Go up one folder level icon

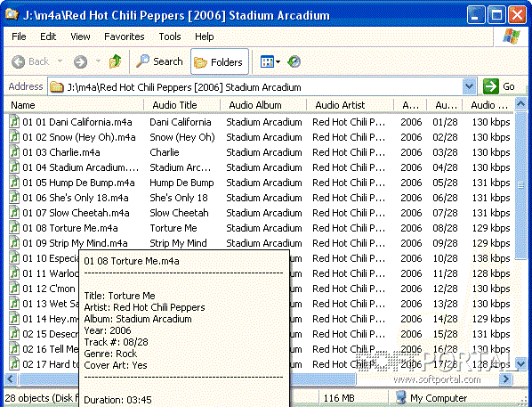coord(116,61)
